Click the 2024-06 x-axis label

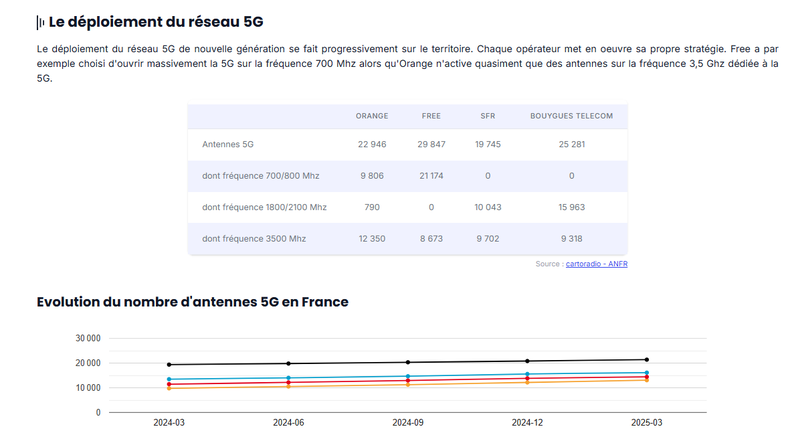tap(289, 423)
